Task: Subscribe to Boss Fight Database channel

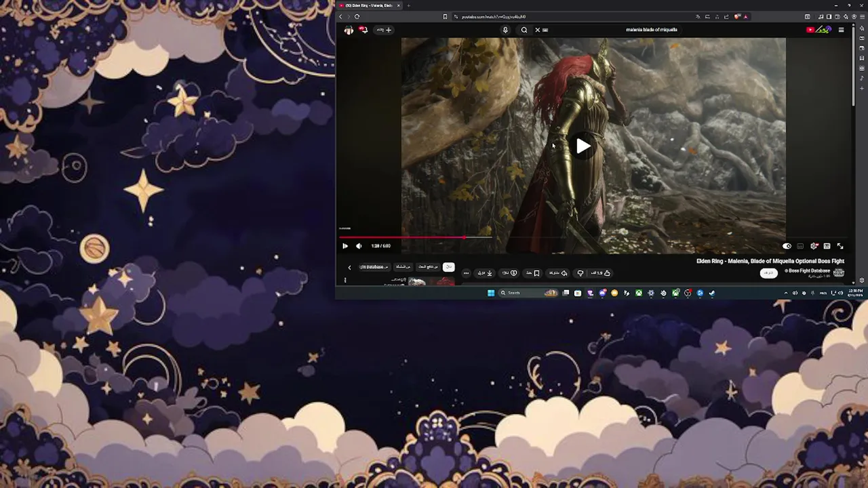Action: pos(769,272)
